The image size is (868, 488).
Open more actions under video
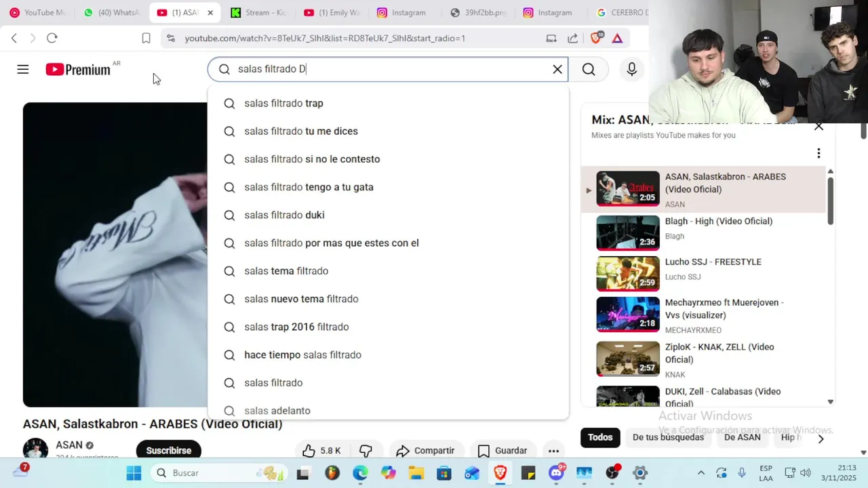(553, 451)
